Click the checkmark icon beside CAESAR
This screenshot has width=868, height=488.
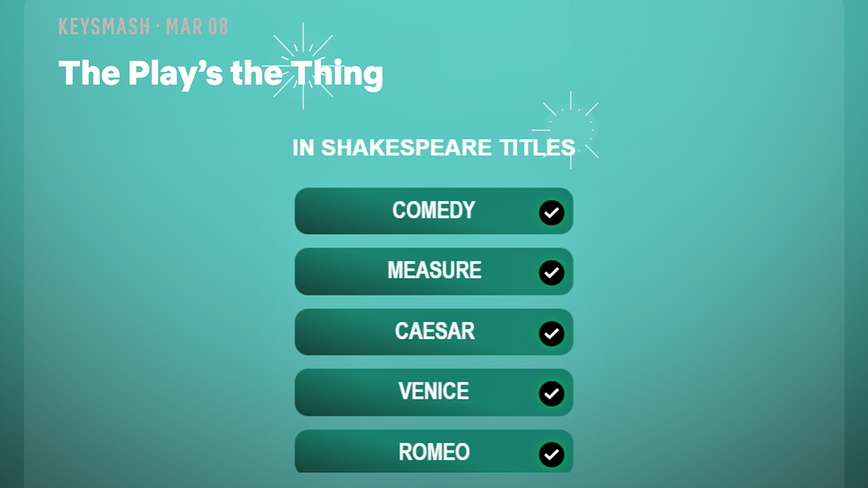551,333
